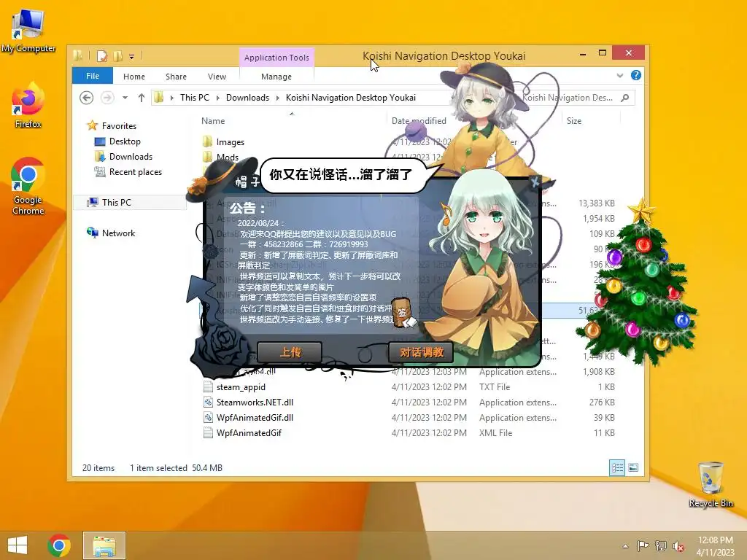Switch to the Share ribbon tab
Viewport: 747px width, 560px height.
[x=176, y=77]
